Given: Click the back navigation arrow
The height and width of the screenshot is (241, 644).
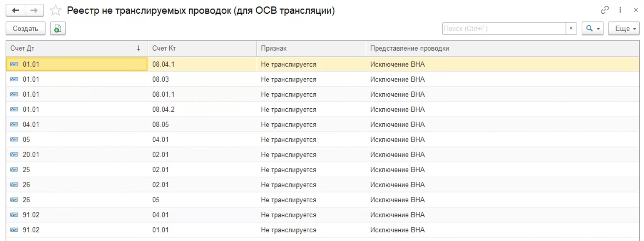Looking at the screenshot, I should pos(12,10).
